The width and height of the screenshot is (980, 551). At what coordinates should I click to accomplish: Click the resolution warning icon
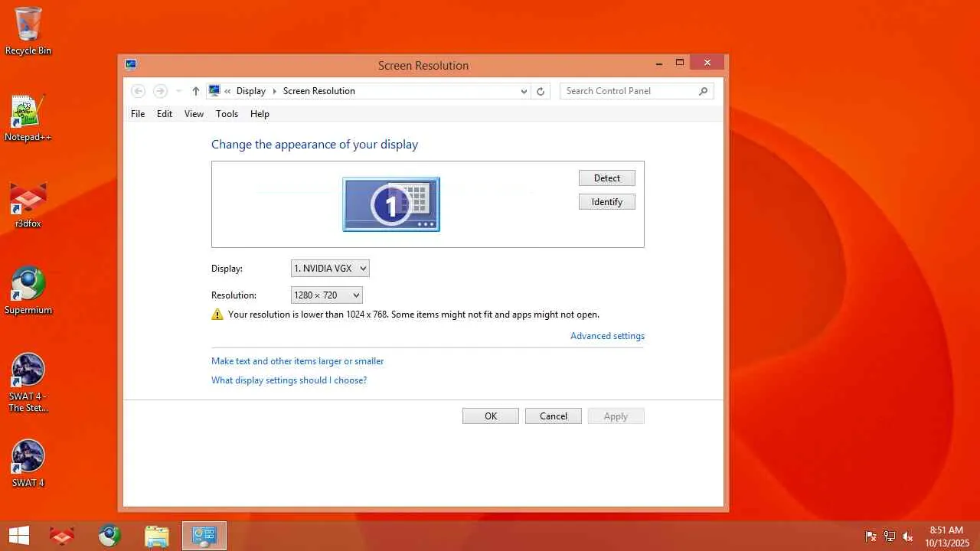[217, 315]
